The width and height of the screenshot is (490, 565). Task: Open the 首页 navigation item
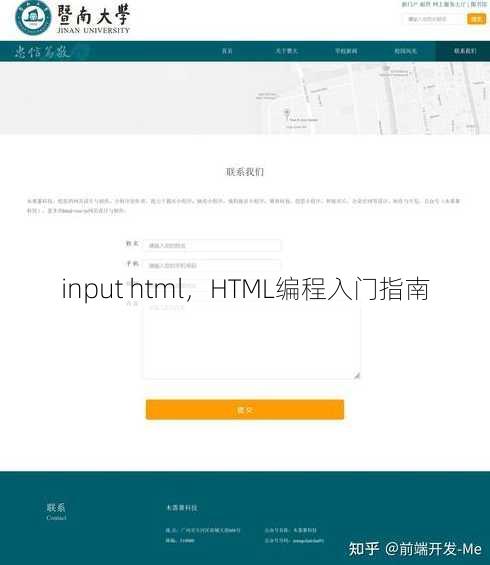point(227,51)
